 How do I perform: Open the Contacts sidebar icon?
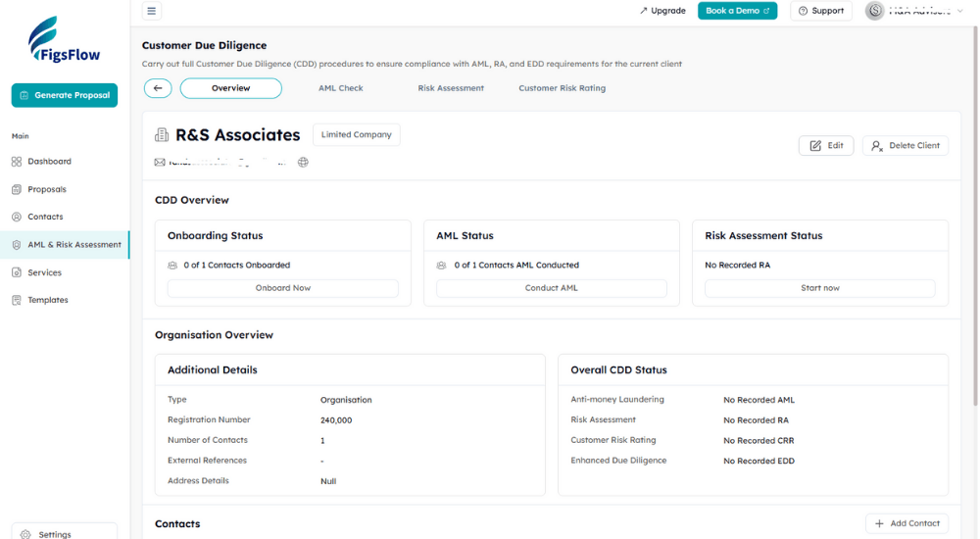17,217
